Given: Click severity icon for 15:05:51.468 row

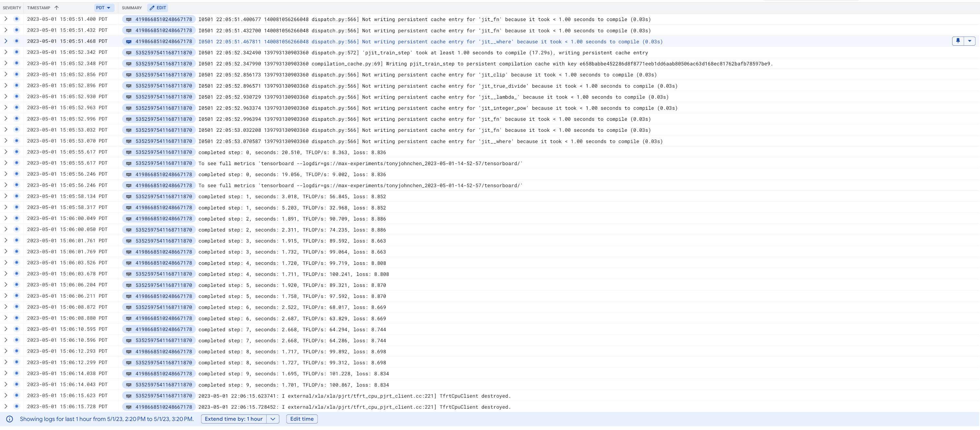Looking at the screenshot, I should [x=16, y=41].
